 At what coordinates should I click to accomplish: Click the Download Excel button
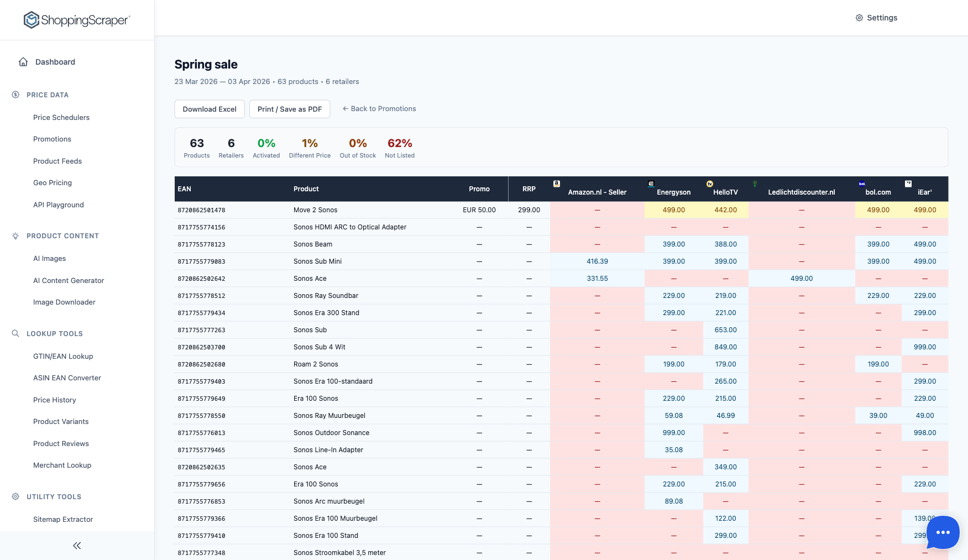(x=210, y=109)
